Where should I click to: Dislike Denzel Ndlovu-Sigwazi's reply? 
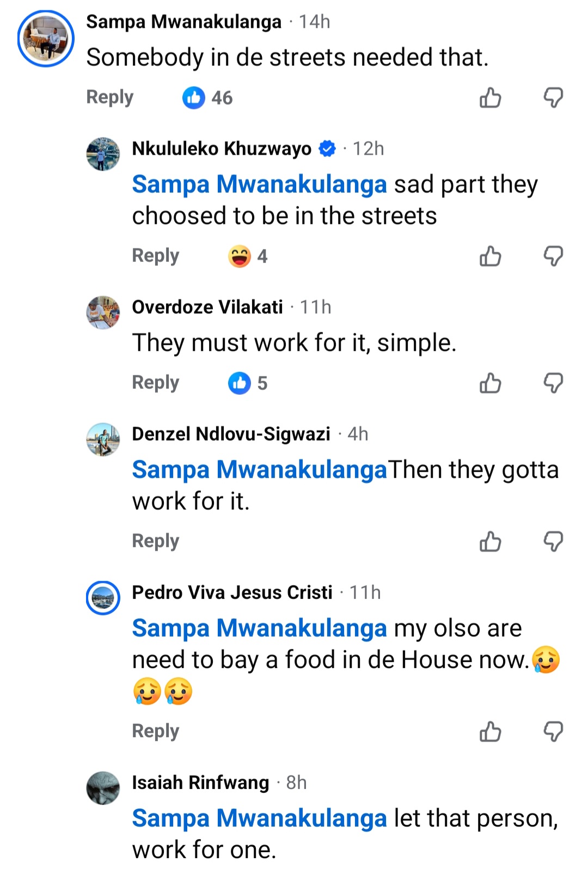point(553,541)
